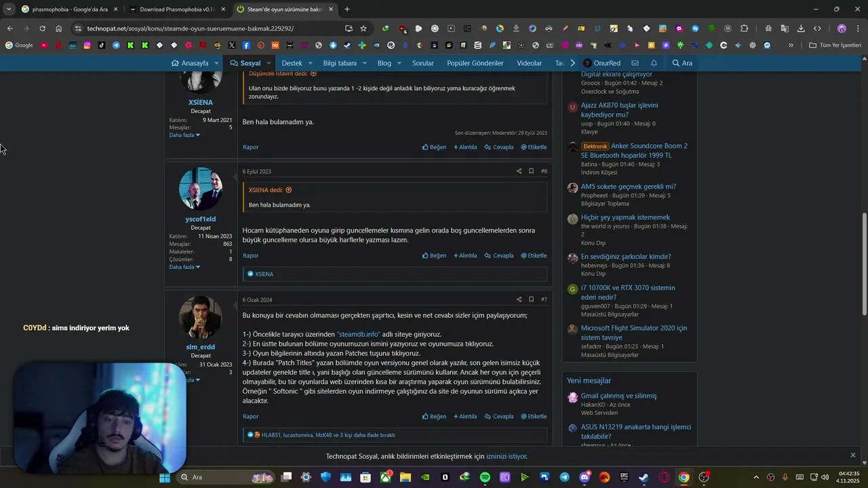Open Spotify from the taskbar
This screenshot has width=868, height=488.
[x=485, y=477]
